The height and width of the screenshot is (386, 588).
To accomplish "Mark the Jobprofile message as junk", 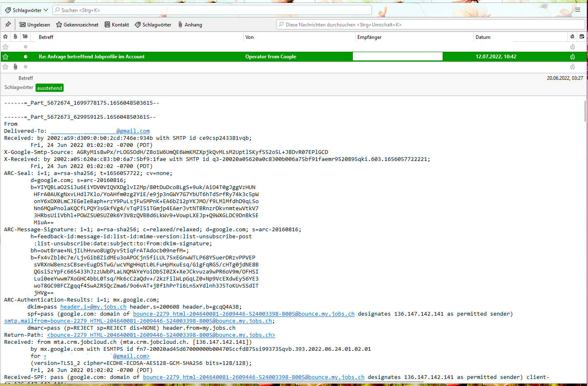I will [x=572, y=57].
